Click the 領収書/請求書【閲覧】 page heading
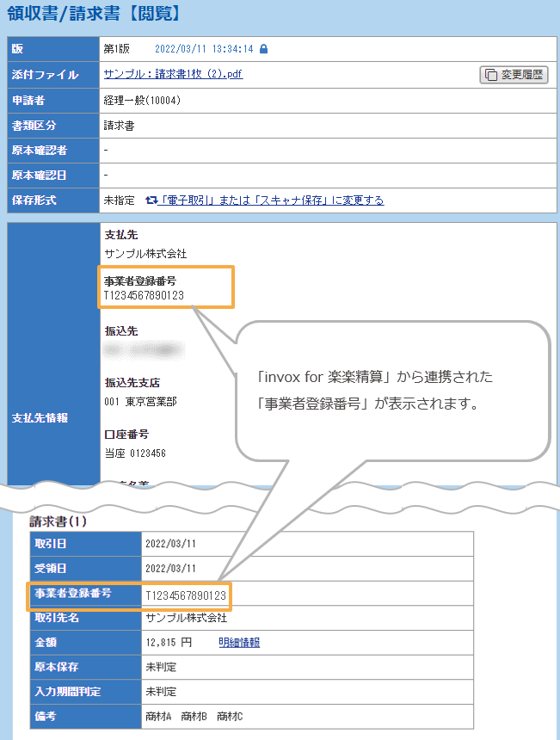Viewport: 560px width, 740px height. tap(94, 15)
